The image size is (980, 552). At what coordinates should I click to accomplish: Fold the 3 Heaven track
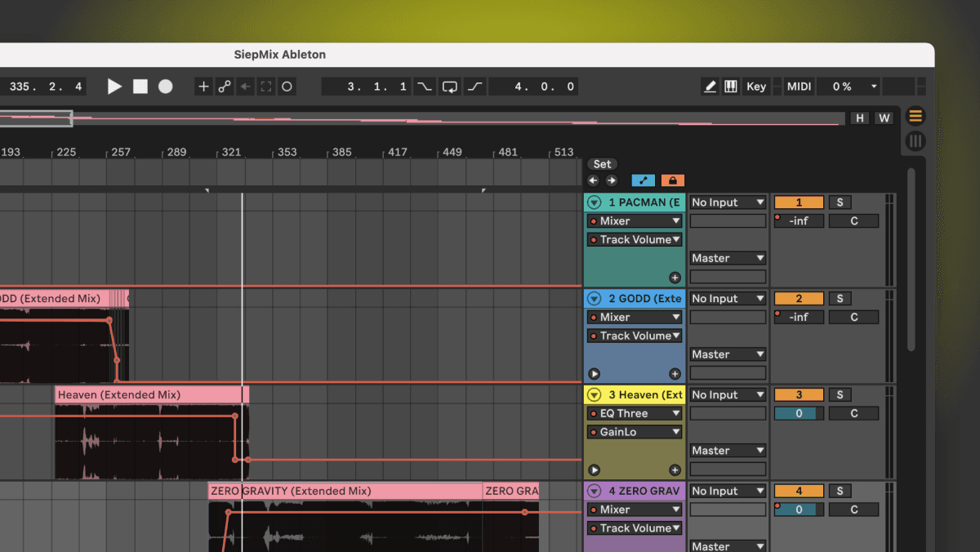pos(595,395)
